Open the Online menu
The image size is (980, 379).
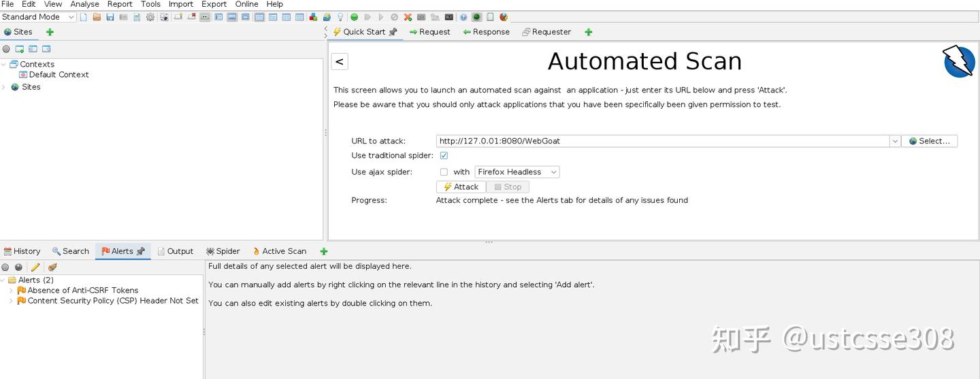(246, 4)
